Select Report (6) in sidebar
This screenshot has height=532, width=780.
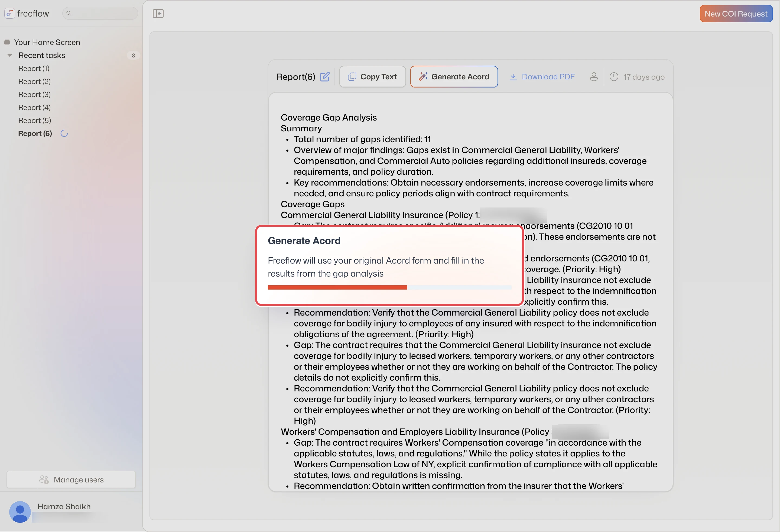coord(35,134)
